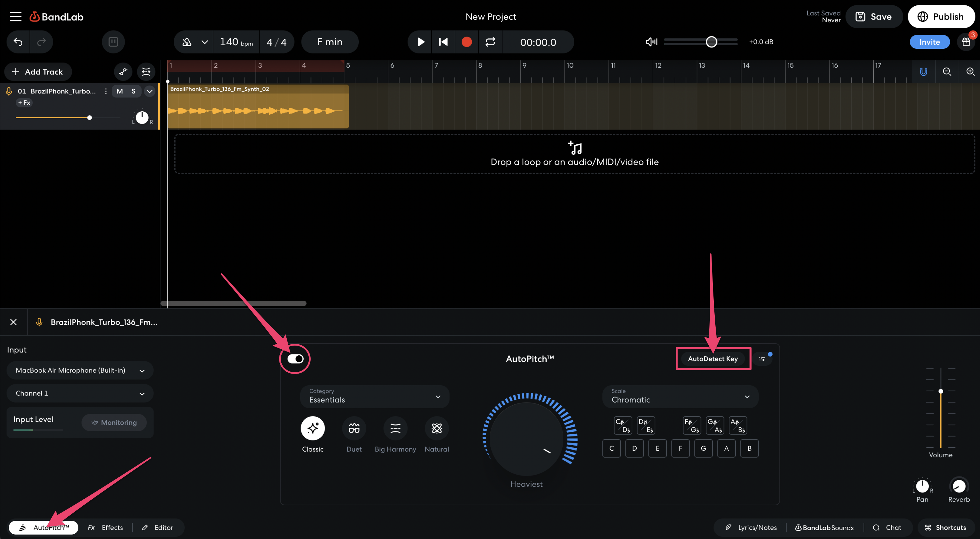This screenshot has height=539, width=980.
Task: Open the Input device dropdown showing MacBook Air Microphone
Action: tap(80, 370)
